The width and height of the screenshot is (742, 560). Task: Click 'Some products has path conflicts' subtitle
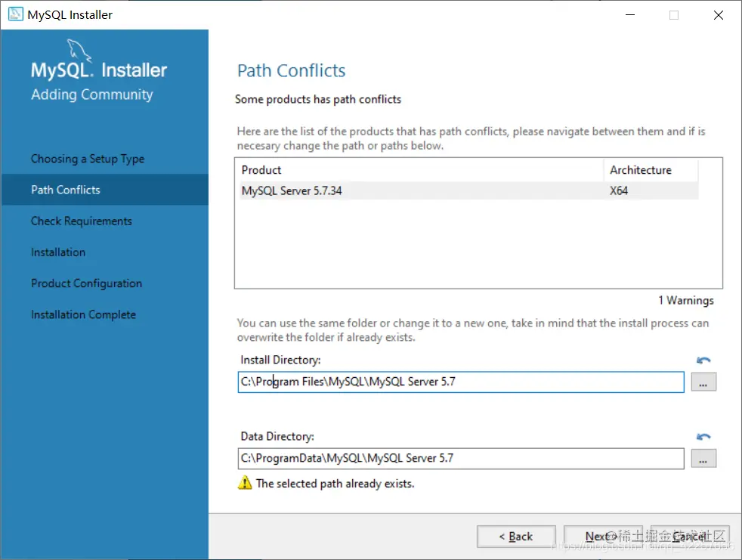click(x=318, y=100)
